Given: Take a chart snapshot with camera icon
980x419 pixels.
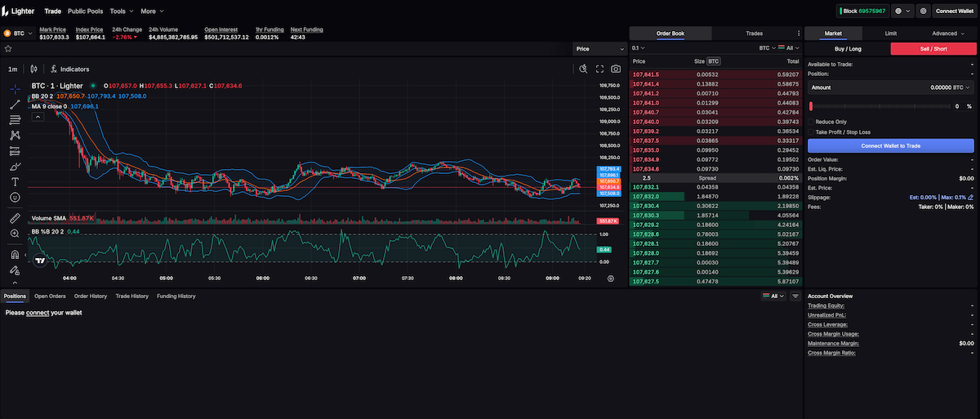Looking at the screenshot, I should point(616,69).
